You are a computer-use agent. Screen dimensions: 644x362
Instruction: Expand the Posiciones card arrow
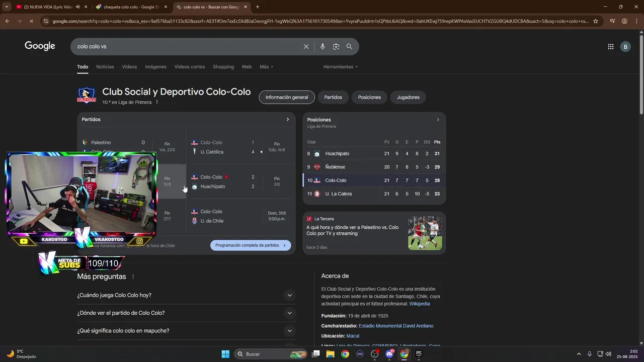coord(438,120)
